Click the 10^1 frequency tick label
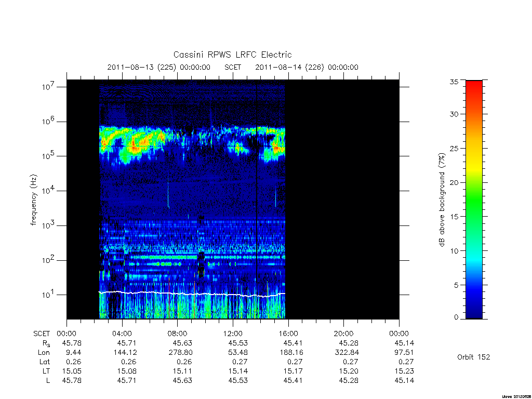This screenshot has height=399, width=532. click(x=49, y=295)
